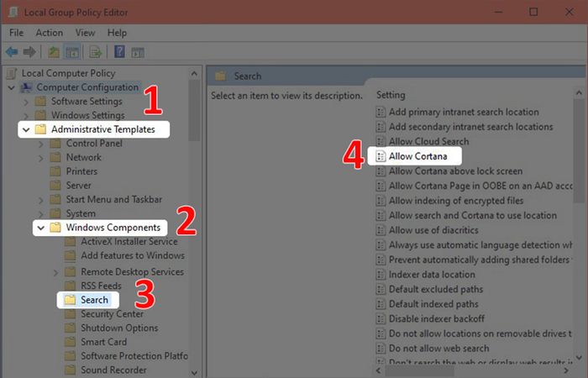Open the File menu
Viewport: 588px width, 378px height.
click(16, 33)
